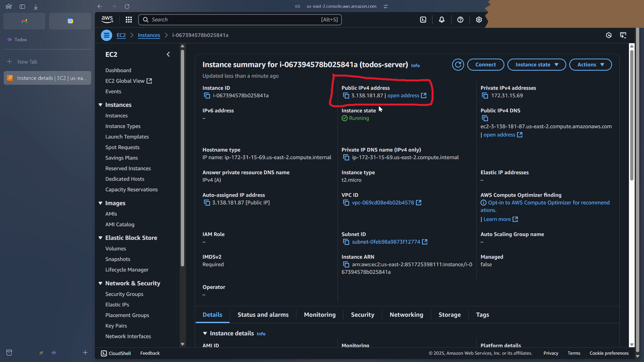The height and width of the screenshot is (362, 644).
Task: Copy the Auto-assigned IP address
Action: click(207, 203)
